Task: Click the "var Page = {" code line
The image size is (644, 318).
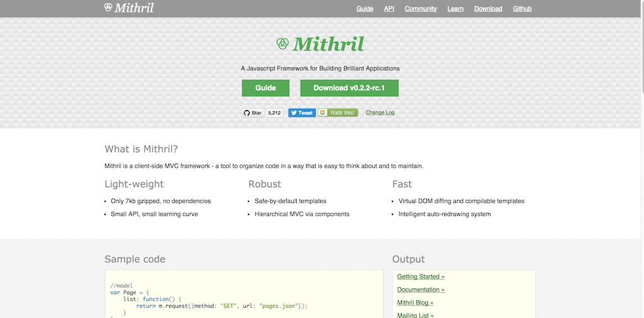Action: (x=130, y=293)
